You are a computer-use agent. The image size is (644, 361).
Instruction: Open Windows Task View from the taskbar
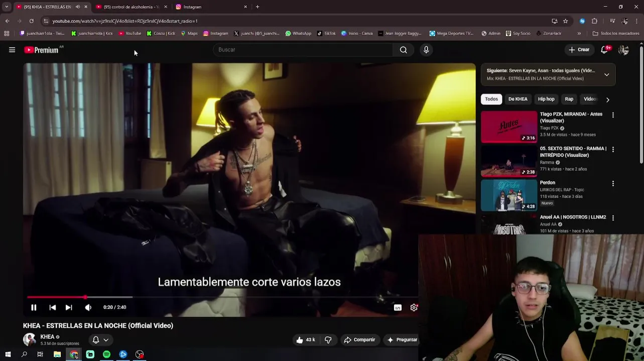click(40, 354)
